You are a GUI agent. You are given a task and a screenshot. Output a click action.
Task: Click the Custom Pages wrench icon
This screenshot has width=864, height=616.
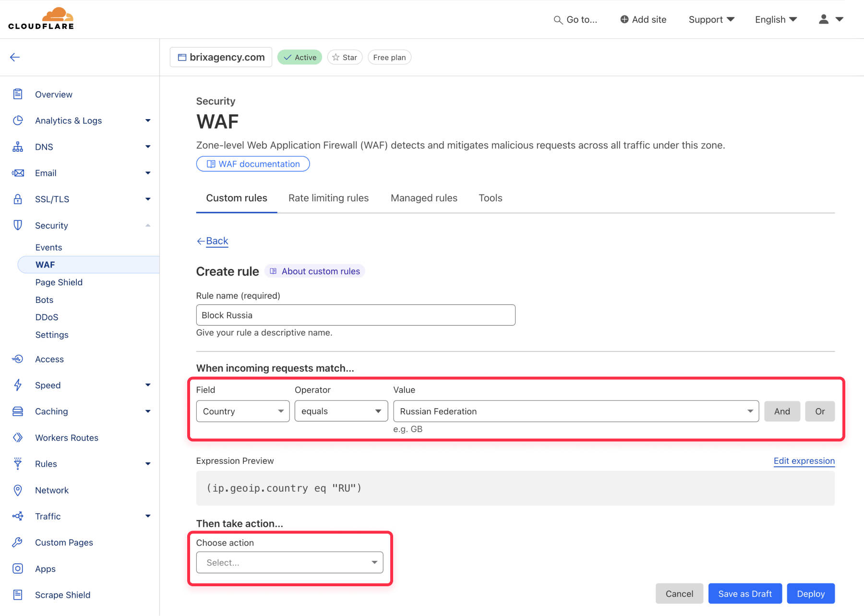click(x=18, y=543)
